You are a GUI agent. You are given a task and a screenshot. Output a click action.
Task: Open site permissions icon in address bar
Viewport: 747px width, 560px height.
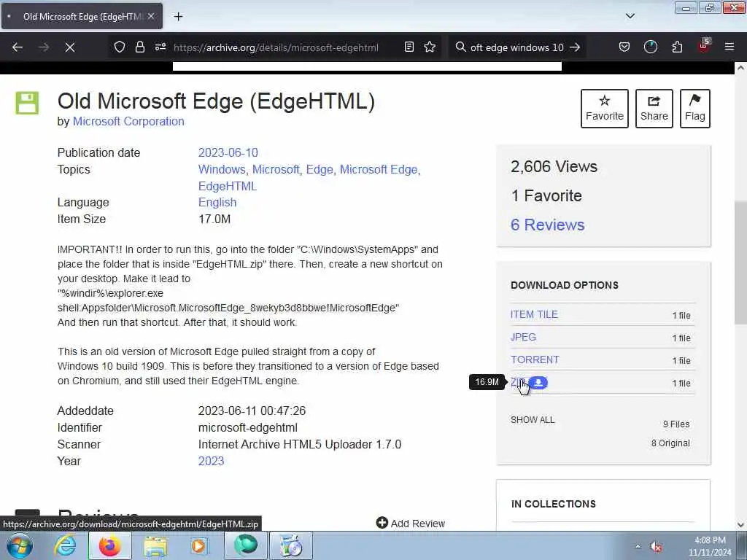point(160,47)
